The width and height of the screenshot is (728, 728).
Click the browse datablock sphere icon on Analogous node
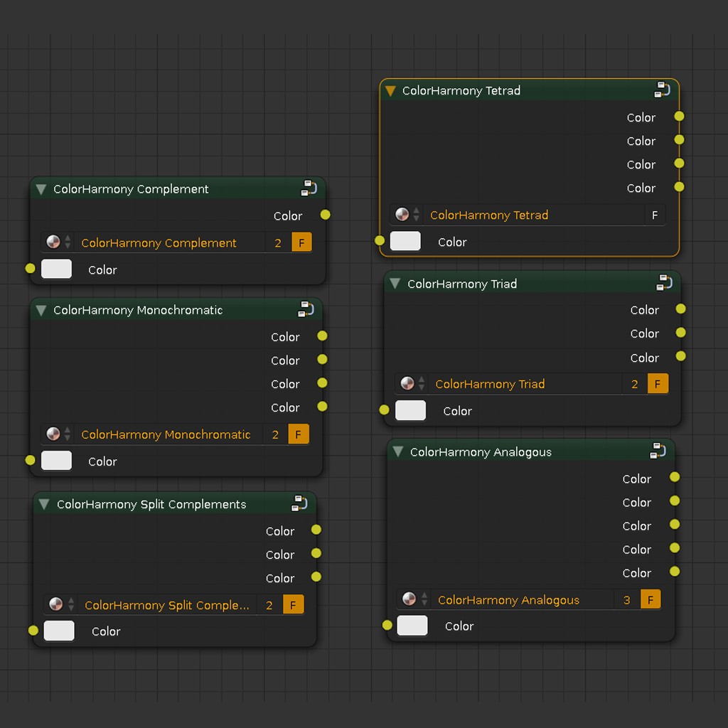(x=409, y=599)
